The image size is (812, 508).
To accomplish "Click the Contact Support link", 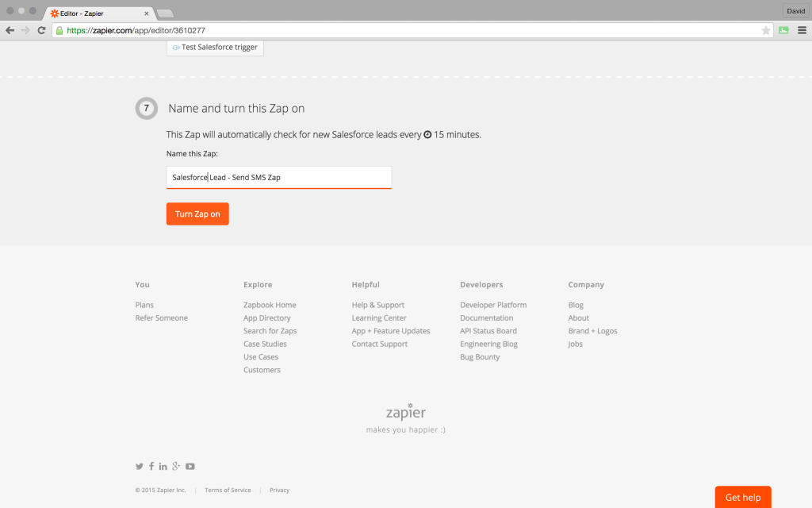I will pos(380,344).
